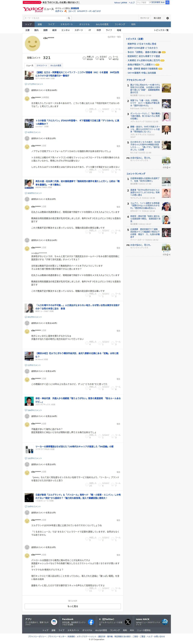Open the Karaoke arrest article video thumbnail

[29, 75]
